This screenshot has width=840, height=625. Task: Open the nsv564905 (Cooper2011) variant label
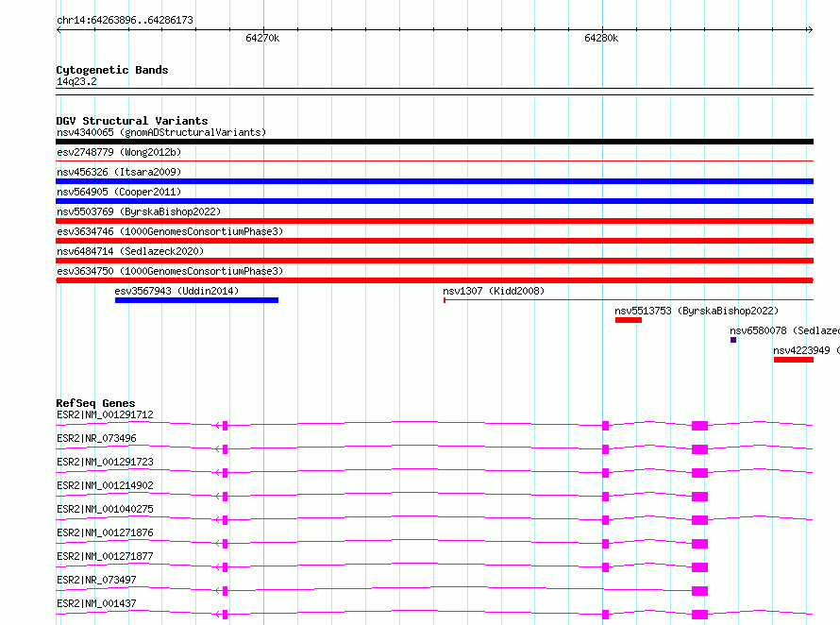tap(119, 192)
